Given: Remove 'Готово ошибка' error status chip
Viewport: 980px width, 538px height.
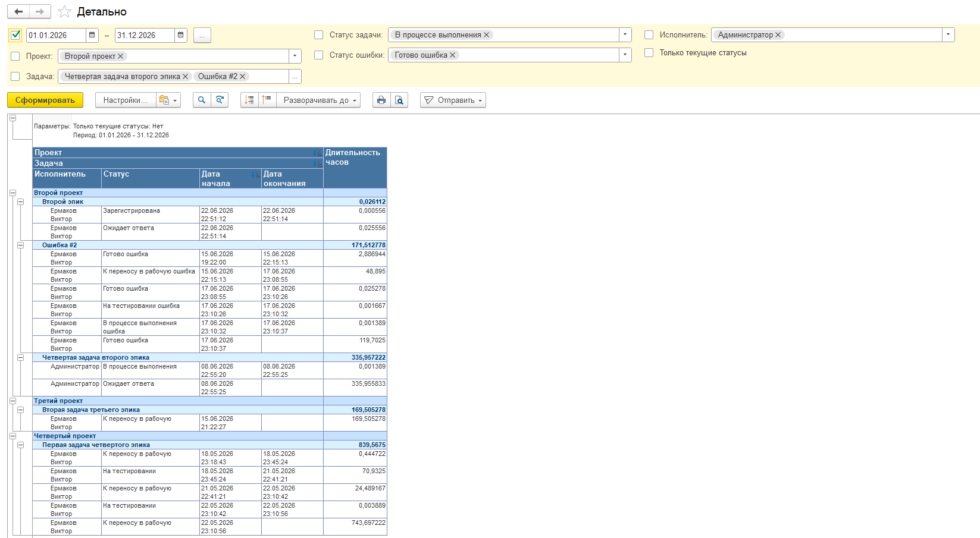Looking at the screenshot, I should (x=453, y=55).
